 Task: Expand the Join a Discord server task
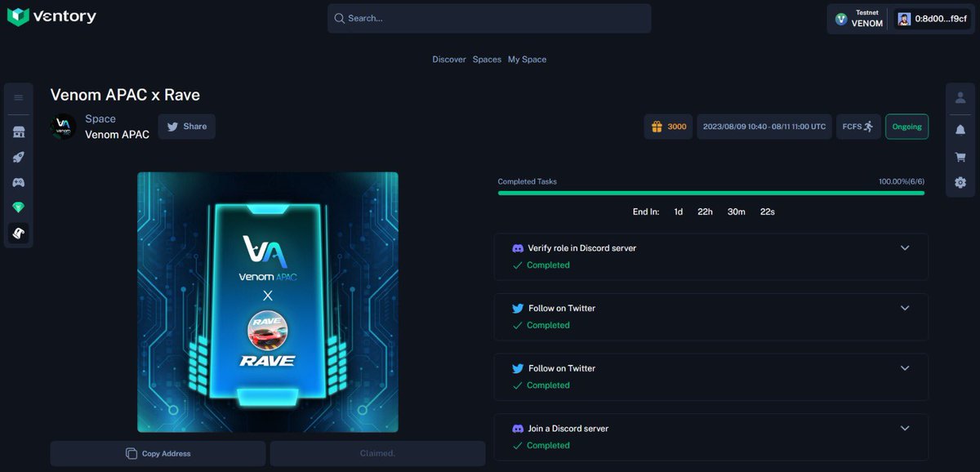(x=905, y=428)
